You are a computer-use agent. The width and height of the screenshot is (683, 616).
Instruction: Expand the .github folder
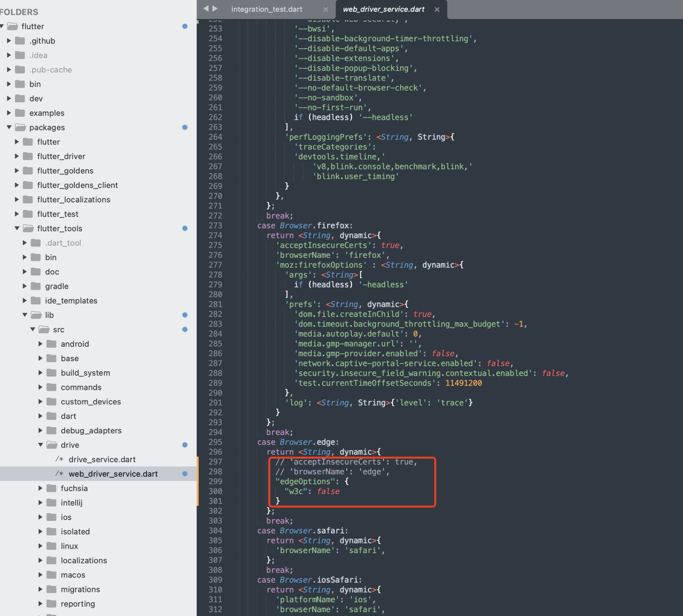pyautogui.click(x=9, y=41)
